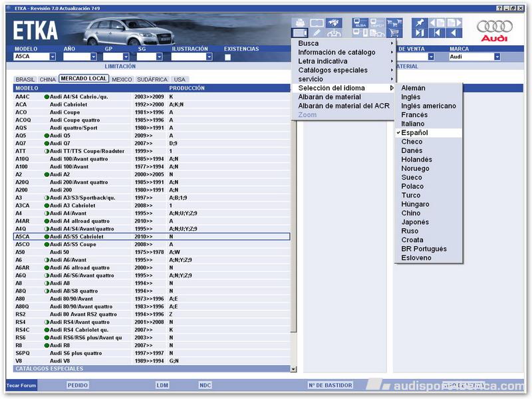532x399 pixels.
Task: Select the Audi TT/TTS Coupe/Roadster row
Action: [152, 152]
